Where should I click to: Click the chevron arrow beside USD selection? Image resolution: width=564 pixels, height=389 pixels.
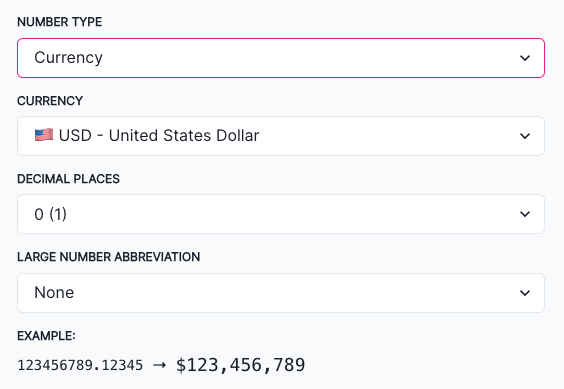525,136
